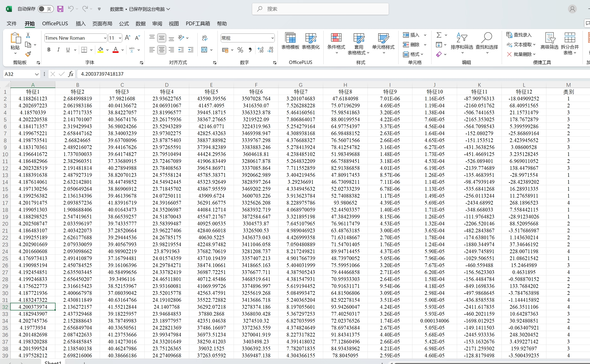Click the Comma Style icon
This screenshot has width=590, height=364.
(x=250, y=50)
